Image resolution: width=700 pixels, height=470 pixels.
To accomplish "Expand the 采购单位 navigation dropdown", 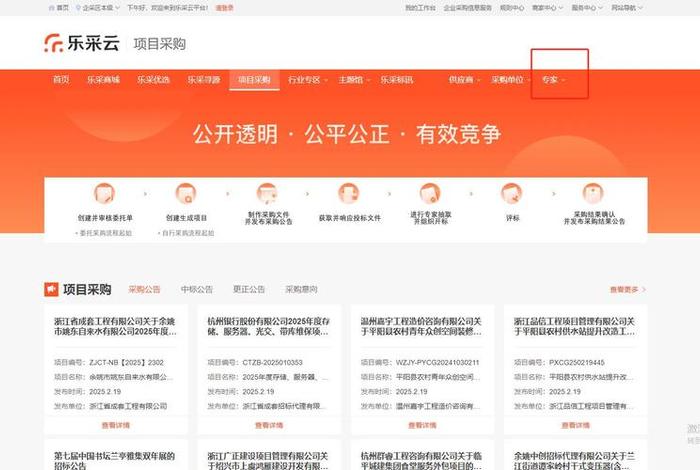I will click(510, 80).
